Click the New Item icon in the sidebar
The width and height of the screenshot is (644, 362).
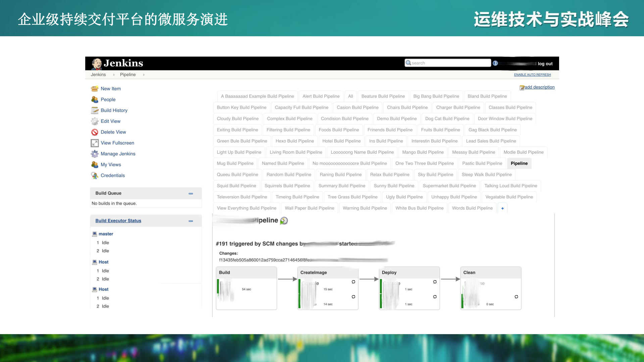(94, 89)
